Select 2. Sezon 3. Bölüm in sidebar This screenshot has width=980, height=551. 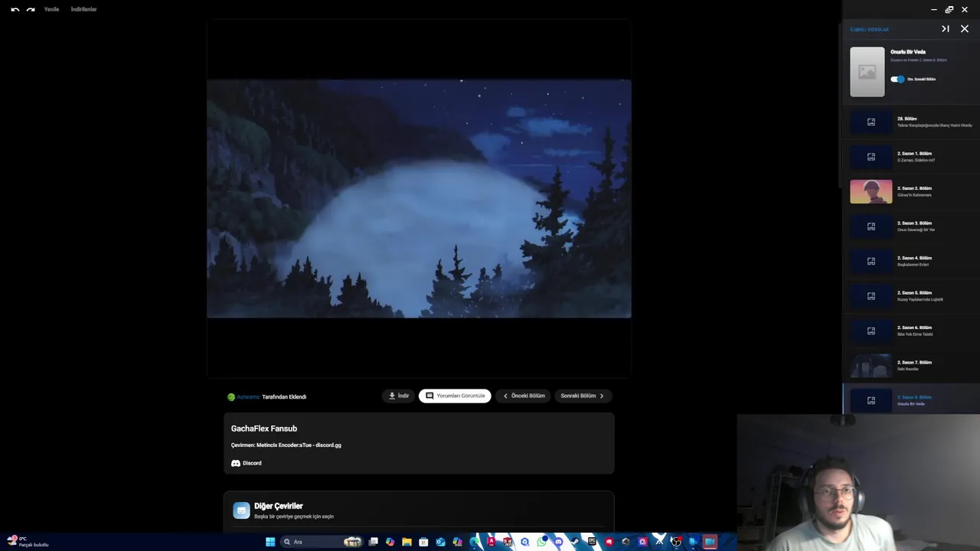click(x=911, y=227)
